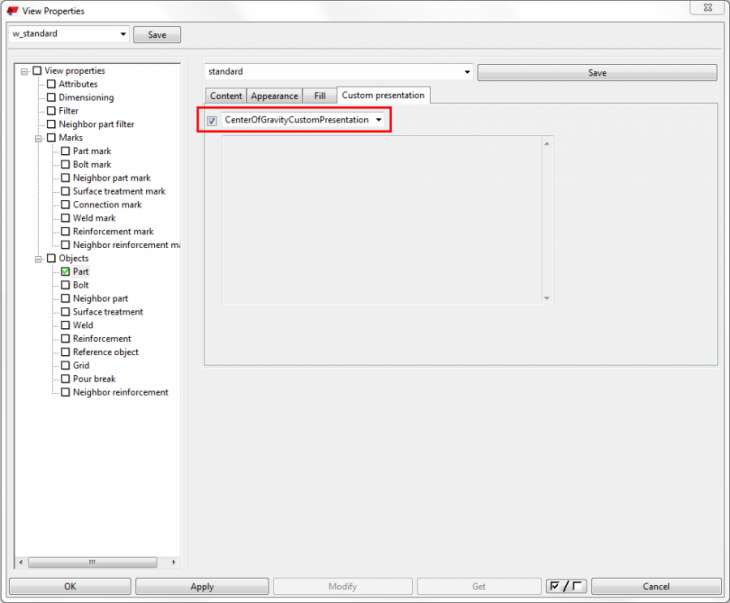This screenshot has width=730, height=603.
Task: Click the tree scrollbar left arrow
Action: [x=21, y=562]
